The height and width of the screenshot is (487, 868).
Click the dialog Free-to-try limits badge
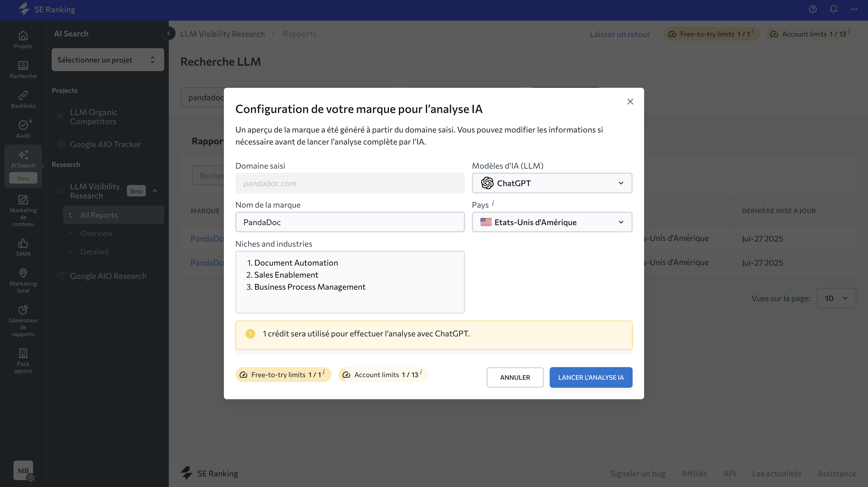283,375
